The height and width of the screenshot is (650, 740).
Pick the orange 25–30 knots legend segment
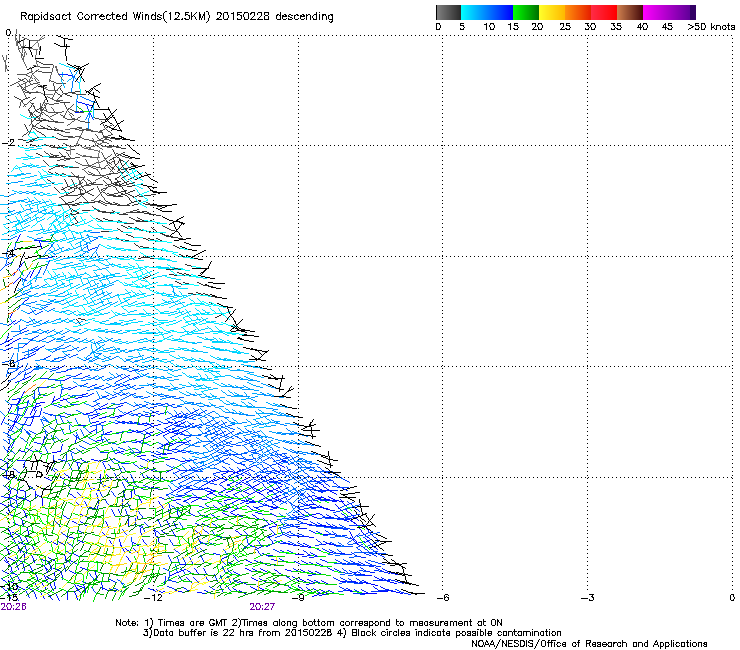point(578,12)
